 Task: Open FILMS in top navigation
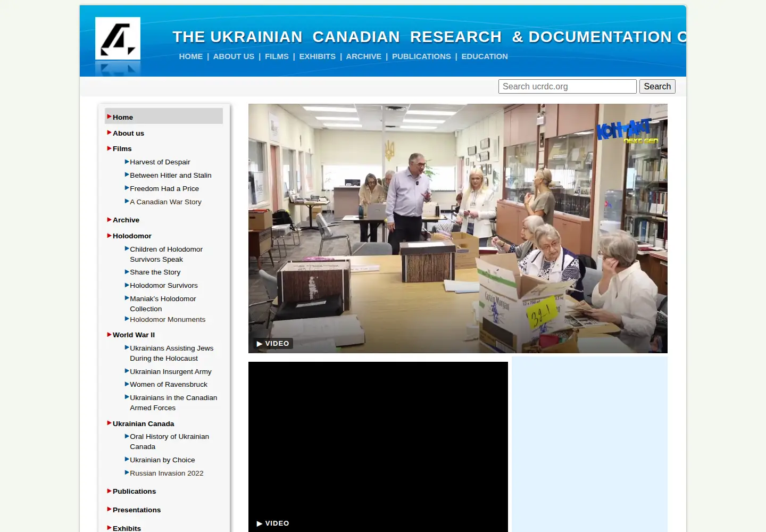277,56
